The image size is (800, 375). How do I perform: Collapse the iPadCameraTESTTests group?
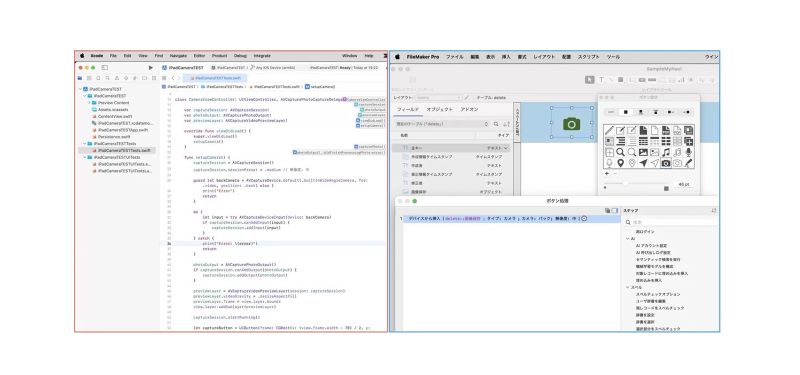click(85, 144)
